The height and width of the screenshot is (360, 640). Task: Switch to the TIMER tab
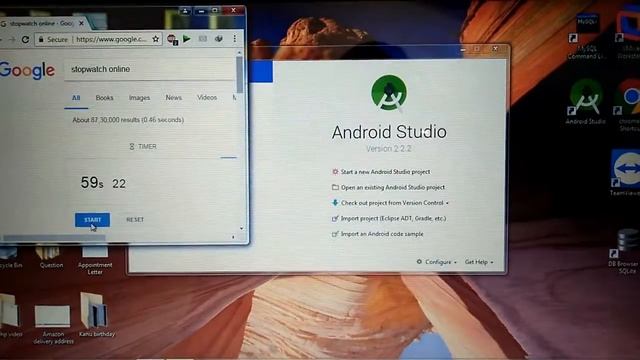point(143,147)
